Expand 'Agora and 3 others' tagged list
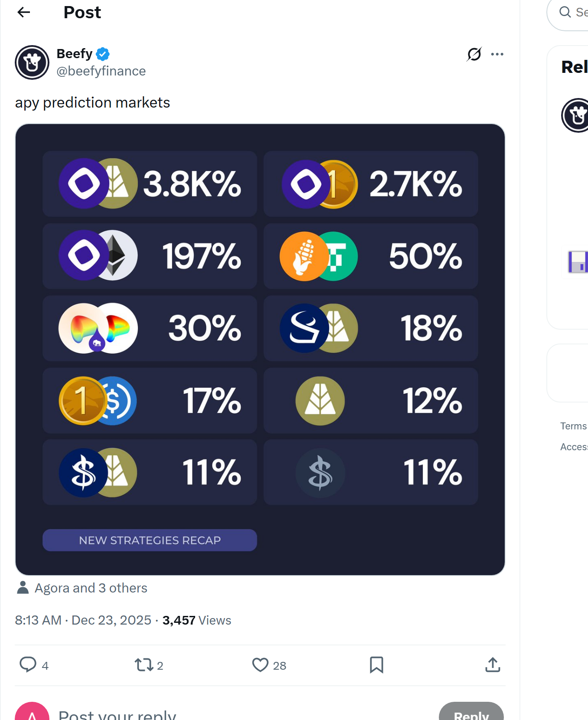 coord(91,588)
